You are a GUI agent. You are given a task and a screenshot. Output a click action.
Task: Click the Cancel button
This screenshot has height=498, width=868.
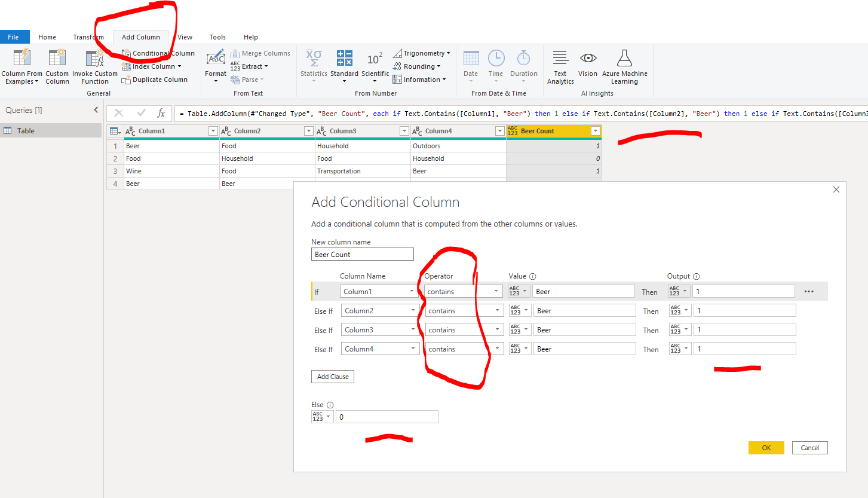(x=810, y=448)
